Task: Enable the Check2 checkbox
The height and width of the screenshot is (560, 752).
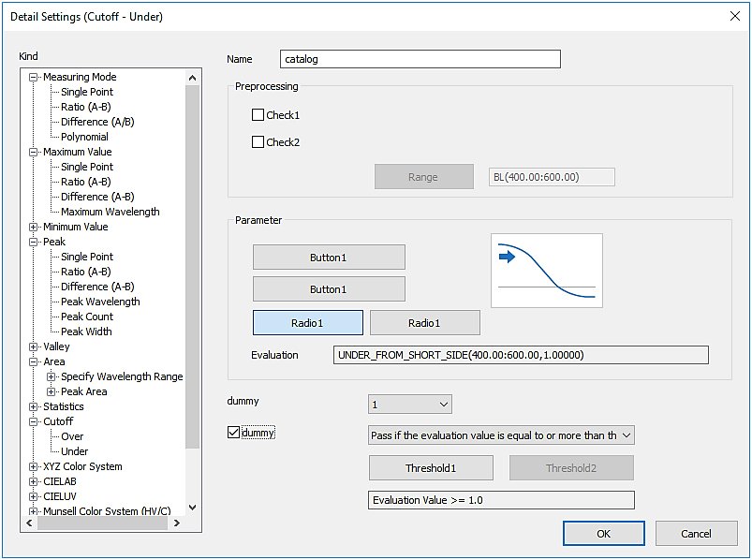Action: (258, 142)
